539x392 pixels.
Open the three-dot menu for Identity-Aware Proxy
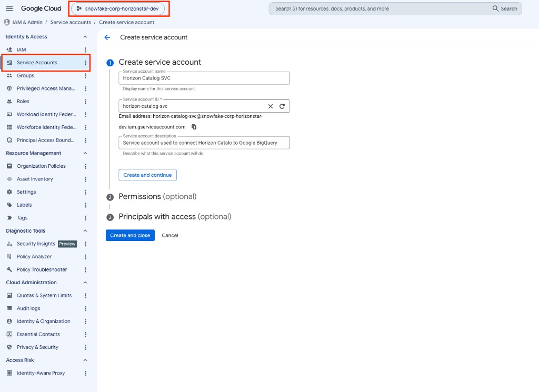pos(86,373)
